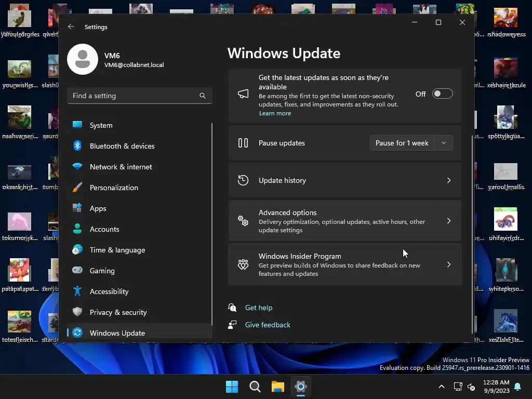Screen dimensions: 532x399
Task: Click the content pane vertical scrollbar
Action: [472, 234]
